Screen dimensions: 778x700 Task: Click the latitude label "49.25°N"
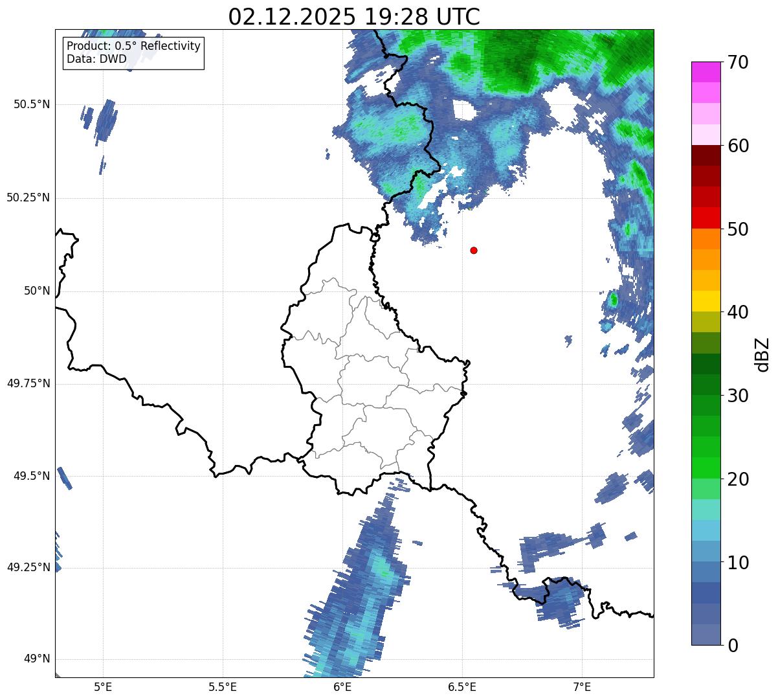click(x=28, y=567)
